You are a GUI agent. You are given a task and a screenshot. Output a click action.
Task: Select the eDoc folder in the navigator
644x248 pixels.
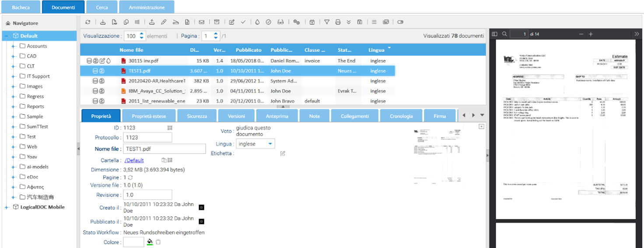(x=33, y=177)
